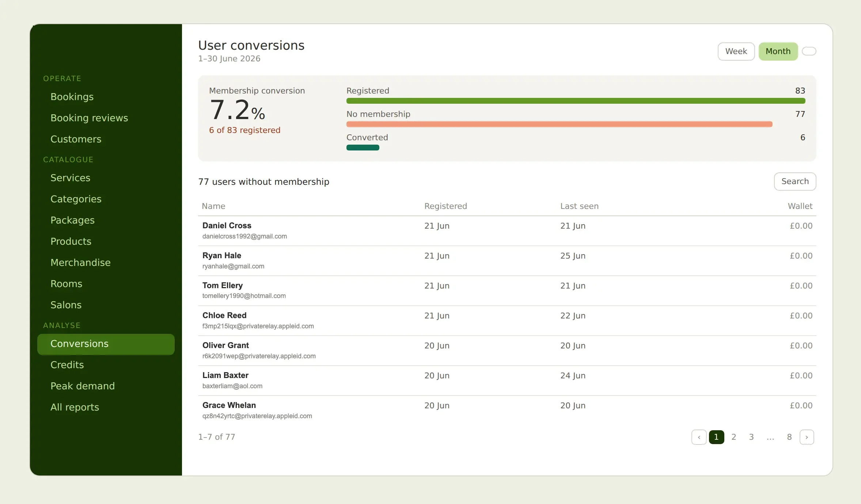Image resolution: width=861 pixels, height=504 pixels.
Task: Click the Search button
Action: click(795, 182)
